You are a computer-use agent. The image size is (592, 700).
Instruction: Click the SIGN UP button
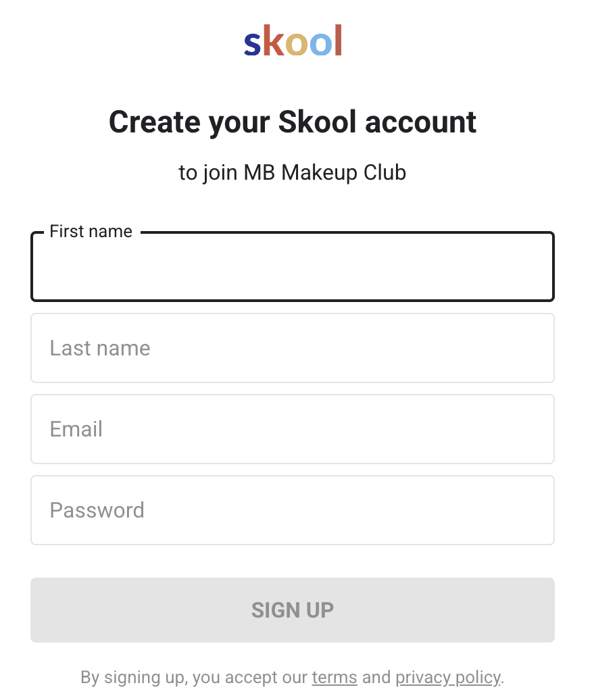click(293, 610)
